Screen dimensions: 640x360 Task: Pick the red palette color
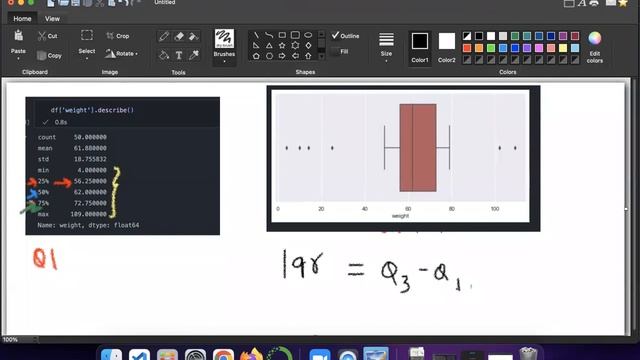tap(467, 48)
